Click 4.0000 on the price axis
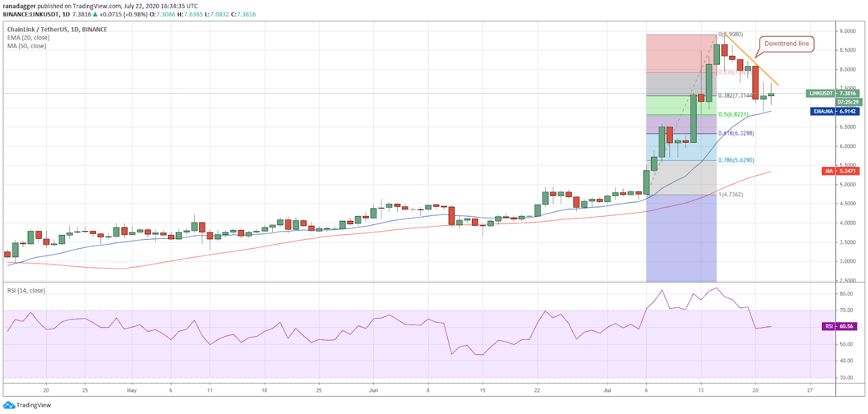The width and height of the screenshot is (868, 414). (x=847, y=223)
